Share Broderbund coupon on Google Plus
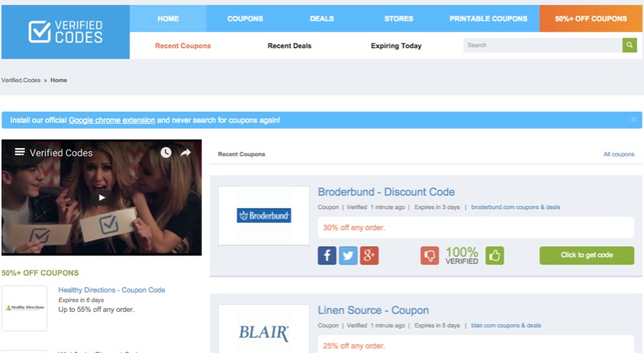The height and width of the screenshot is (353, 644). tap(369, 256)
